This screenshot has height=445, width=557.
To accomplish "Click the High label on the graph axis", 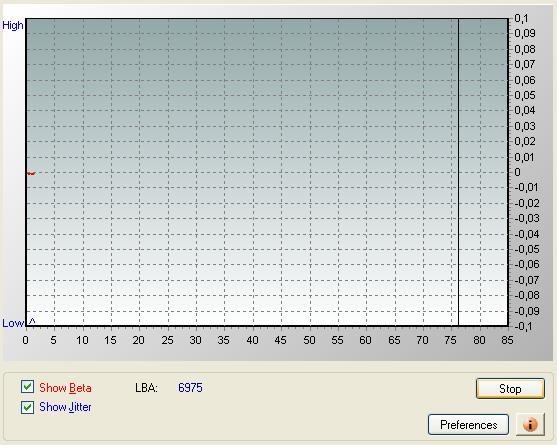I will [13, 26].
